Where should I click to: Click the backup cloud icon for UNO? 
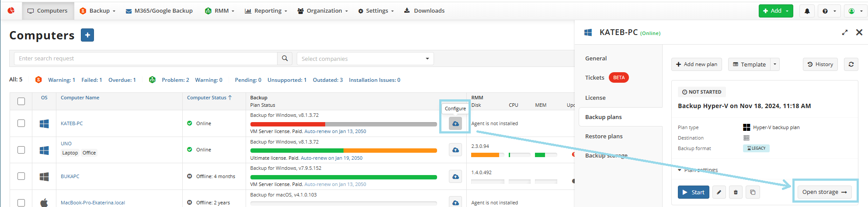[x=455, y=150]
